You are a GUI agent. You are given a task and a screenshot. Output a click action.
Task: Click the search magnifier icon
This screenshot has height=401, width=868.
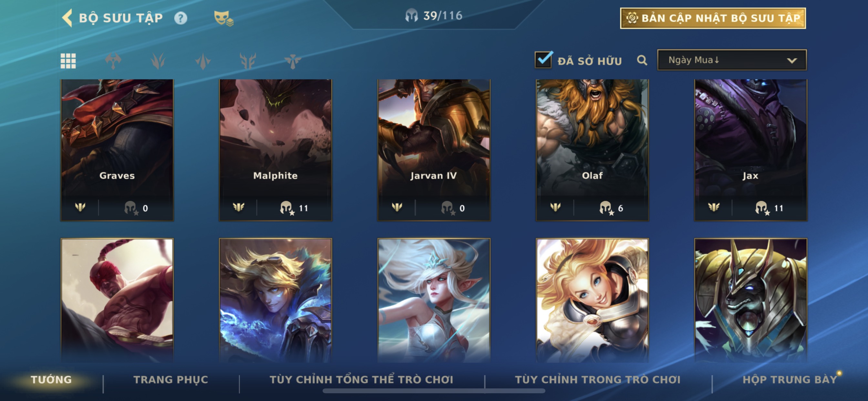click(642, 60)
